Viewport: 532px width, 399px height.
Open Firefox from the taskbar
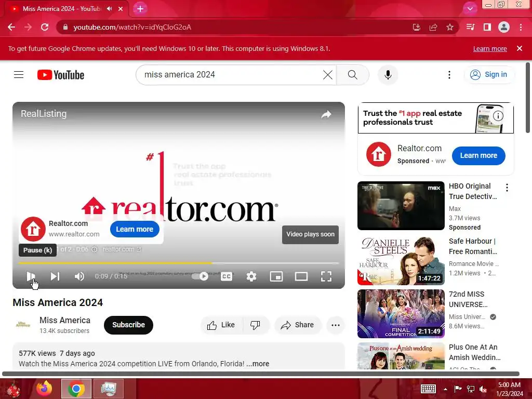(45, 389)
